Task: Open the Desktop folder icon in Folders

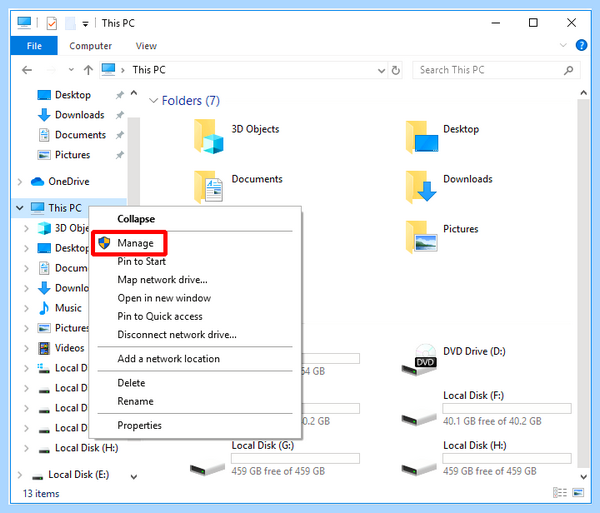Action: (421, 137)
